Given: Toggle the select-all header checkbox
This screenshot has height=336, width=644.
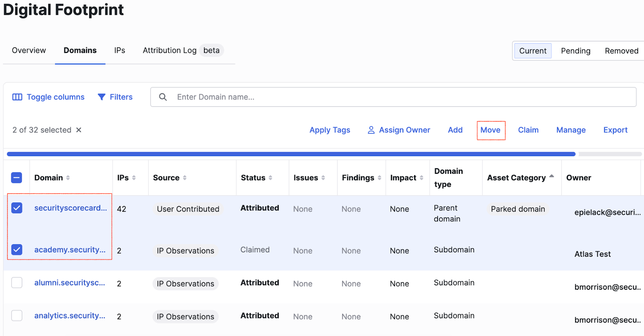Looking at the screenshot, I should point(17,178).
